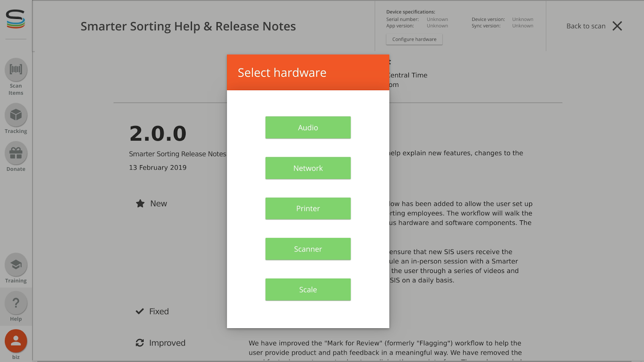Select the Scanner hardware option
The height and width of the screenshot is (362, 644).
coord(308,249)
